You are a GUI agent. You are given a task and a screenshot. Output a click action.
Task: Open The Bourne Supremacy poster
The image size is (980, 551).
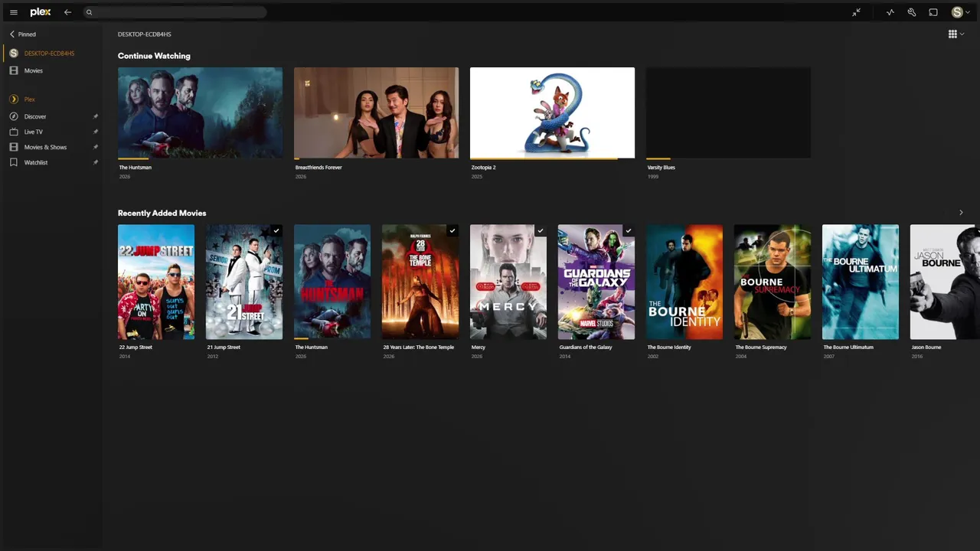[x=773, y=282]
